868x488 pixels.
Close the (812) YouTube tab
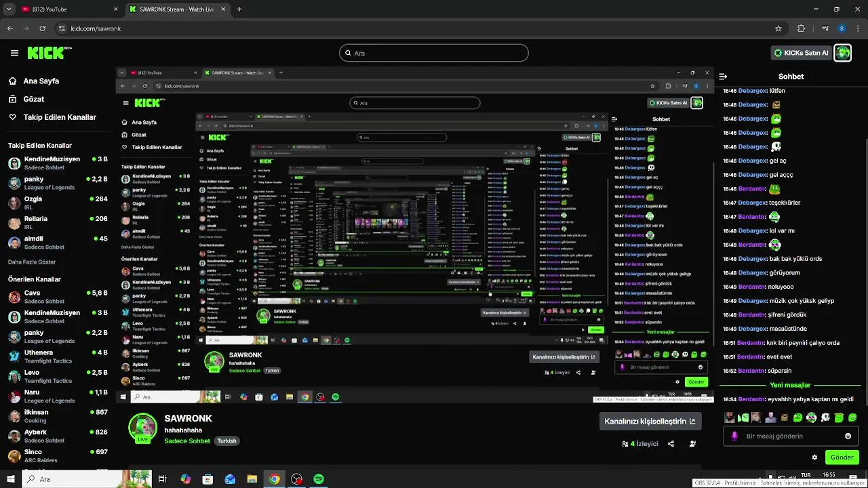(x=115, y=9)
